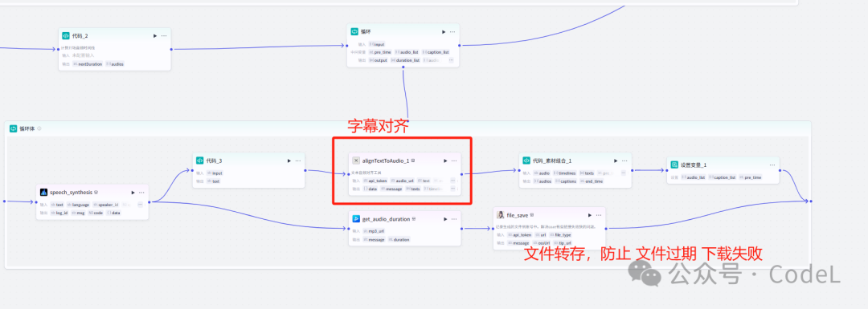Screen dimensions: 868x309
Task: Click the 循环 loop node icon
Action: point(355,31)
